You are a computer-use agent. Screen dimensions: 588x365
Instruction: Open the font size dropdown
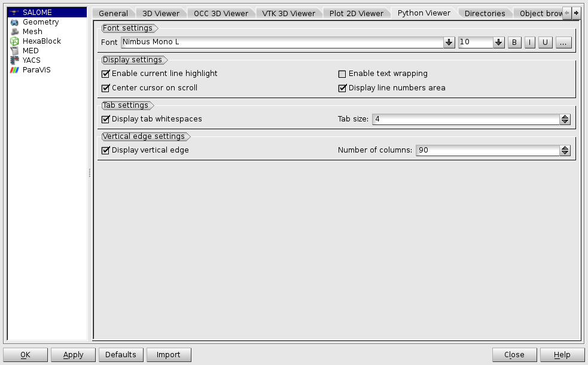(498, 42)
